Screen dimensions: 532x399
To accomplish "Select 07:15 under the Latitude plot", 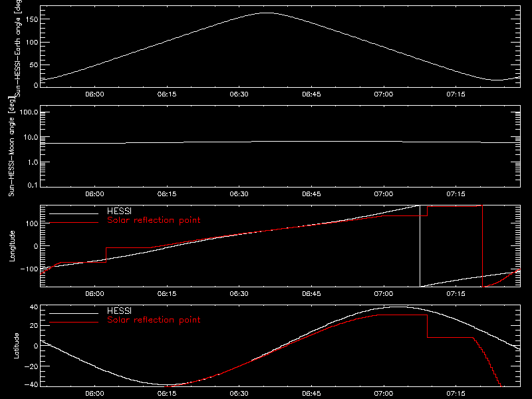I will click(456, 393).
